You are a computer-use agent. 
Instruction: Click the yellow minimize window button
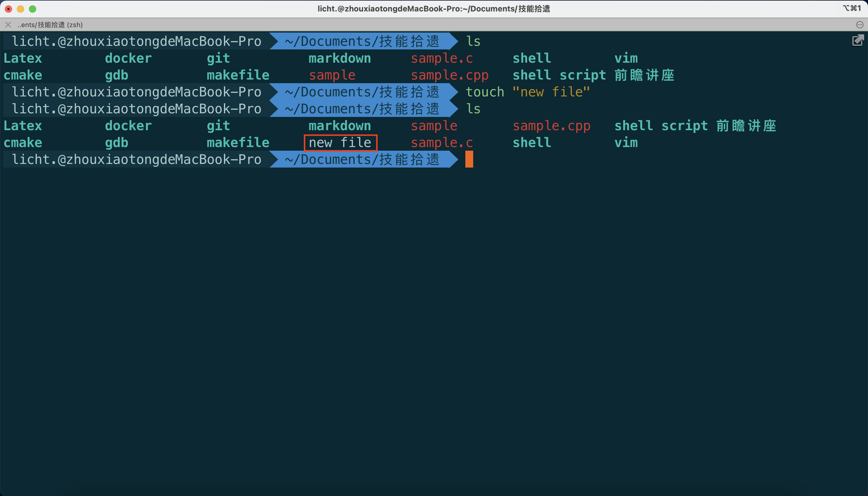20,9
